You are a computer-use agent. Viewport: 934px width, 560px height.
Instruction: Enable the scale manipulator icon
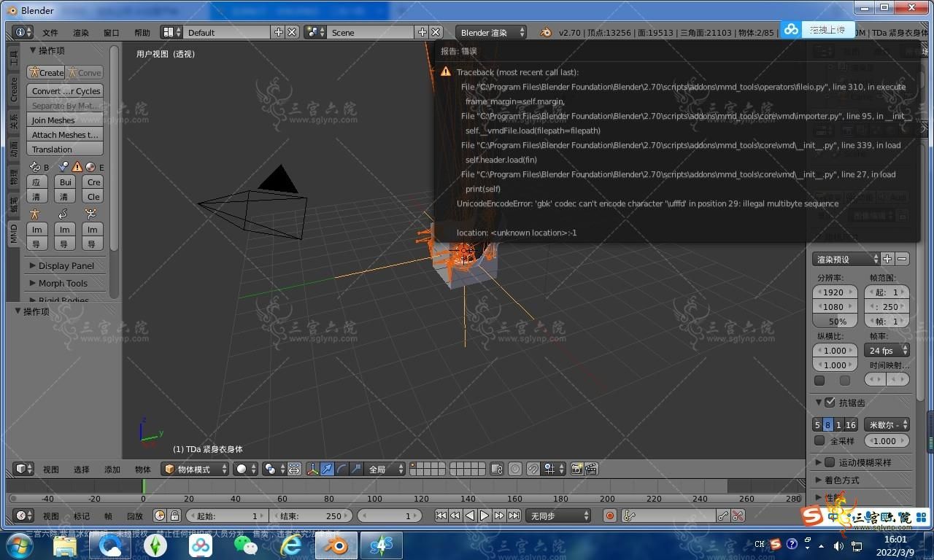click(x=356, y=469)
